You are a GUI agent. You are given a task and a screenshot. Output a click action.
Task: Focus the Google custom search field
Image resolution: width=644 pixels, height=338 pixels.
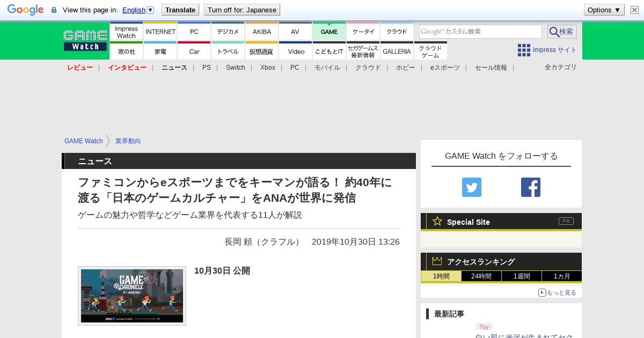(480, 32)
